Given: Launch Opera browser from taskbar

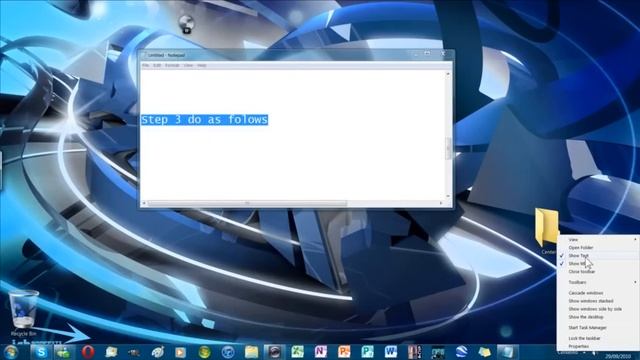Looking at the screenshot, I should (x=88, y=352).
